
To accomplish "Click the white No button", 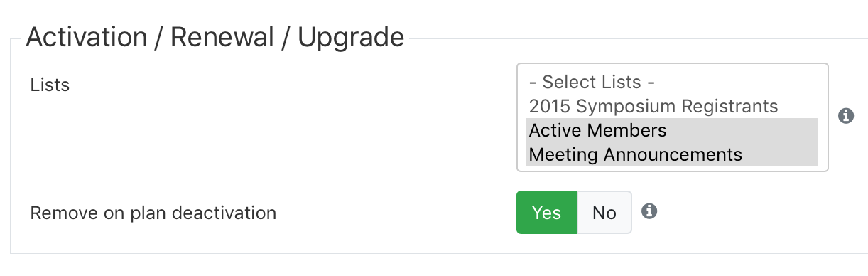I will 604,213.
